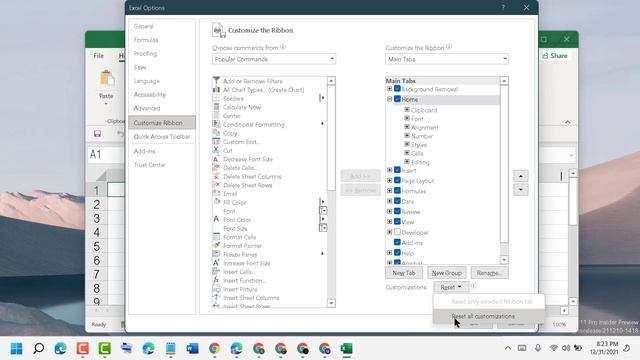This screenshot has width=640, height=360.
Task: Enable the Developer tab checkbox
Action: point(397,232)
